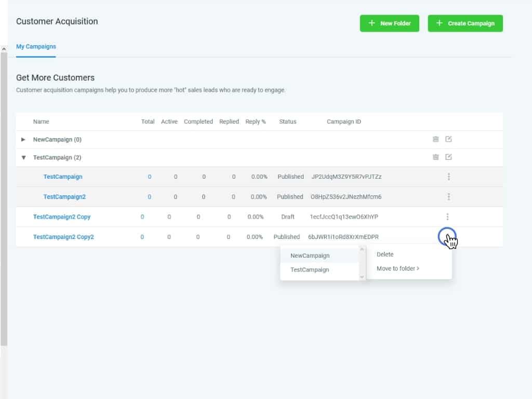This screenshot has width=532, height=399.
Task: Select TestCampaign in folder list popup
Action: (x=310, y=270)
